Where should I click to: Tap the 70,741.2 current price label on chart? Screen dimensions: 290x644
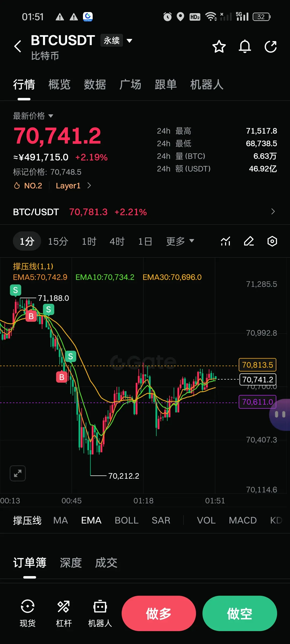pos(258,379)
